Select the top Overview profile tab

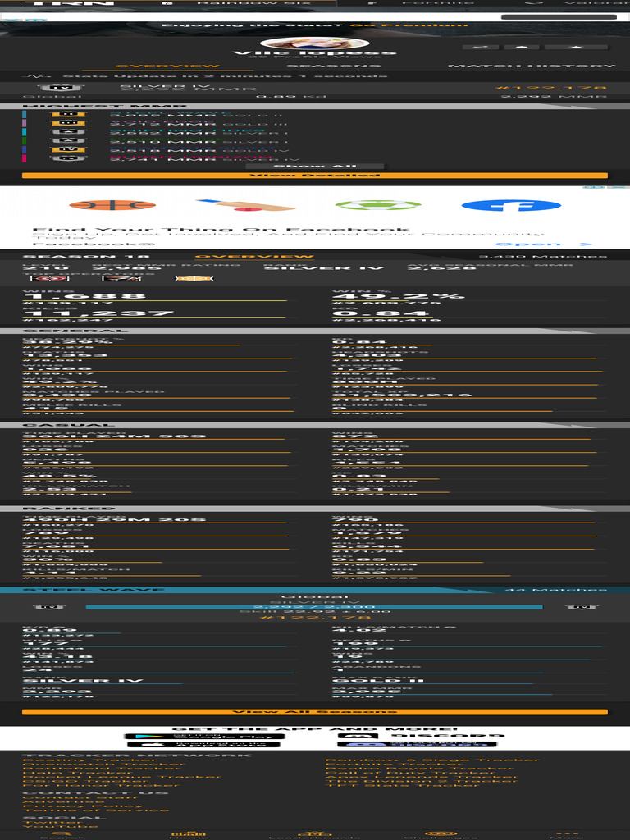pyautogui.click(x=167, y=66)
